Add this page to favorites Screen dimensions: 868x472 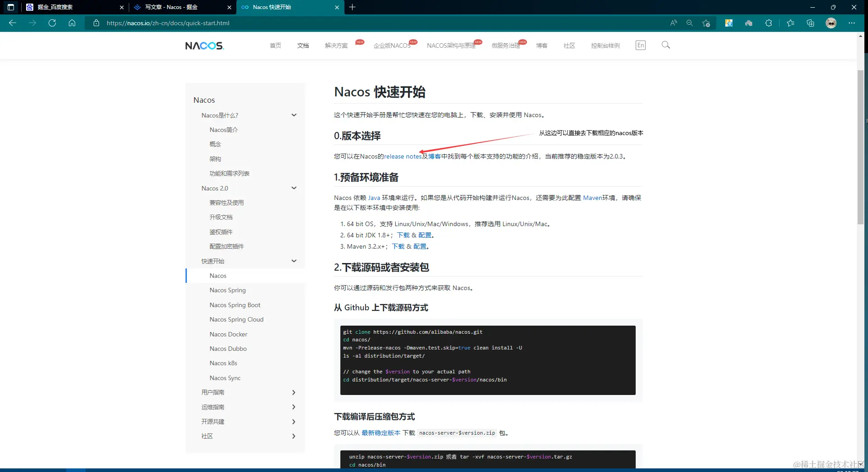706,23
